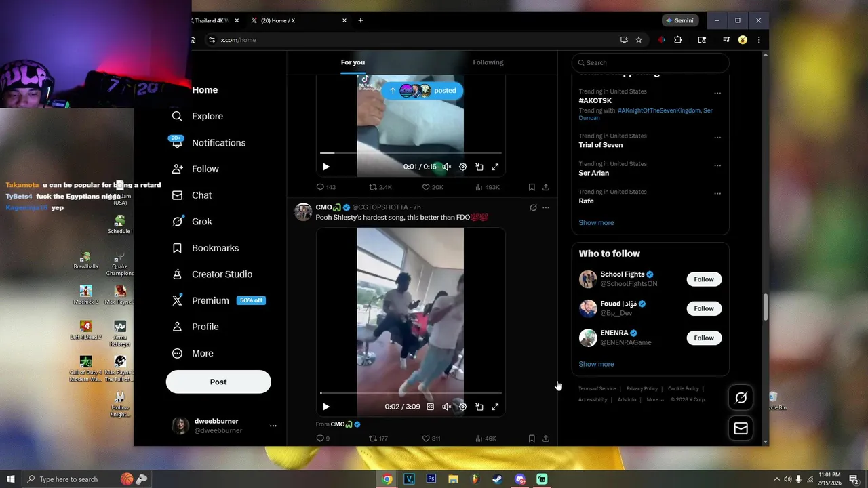The image size is (868, 488).
Task: Switch to the Following tab
Action: [488, 62]
